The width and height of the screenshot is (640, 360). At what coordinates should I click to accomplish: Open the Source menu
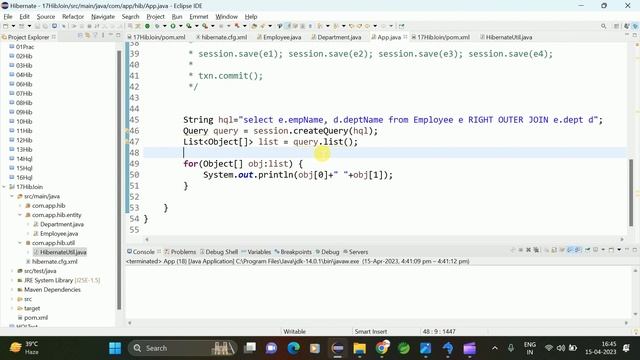pos(46,17)
